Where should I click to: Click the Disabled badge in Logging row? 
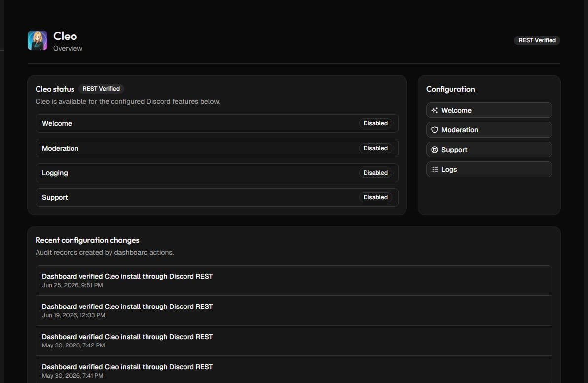point(375,173)
